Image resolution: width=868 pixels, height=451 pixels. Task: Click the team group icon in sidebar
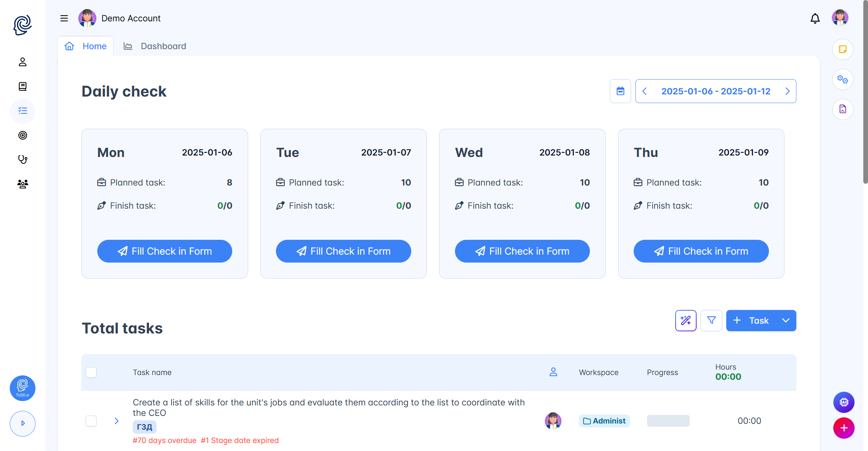click(x=22, y=184)
